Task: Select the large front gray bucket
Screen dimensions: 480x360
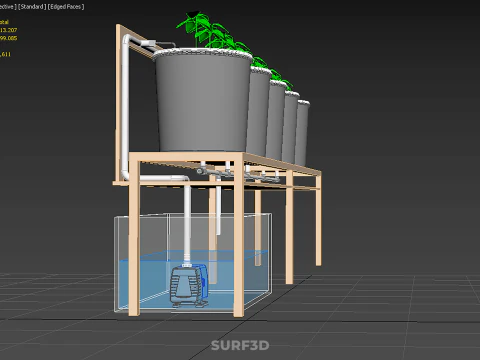Action: [203, 100]
